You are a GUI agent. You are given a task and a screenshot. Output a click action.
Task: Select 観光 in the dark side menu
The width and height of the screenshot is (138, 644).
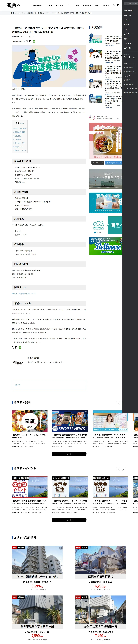[x=126, y=39]
